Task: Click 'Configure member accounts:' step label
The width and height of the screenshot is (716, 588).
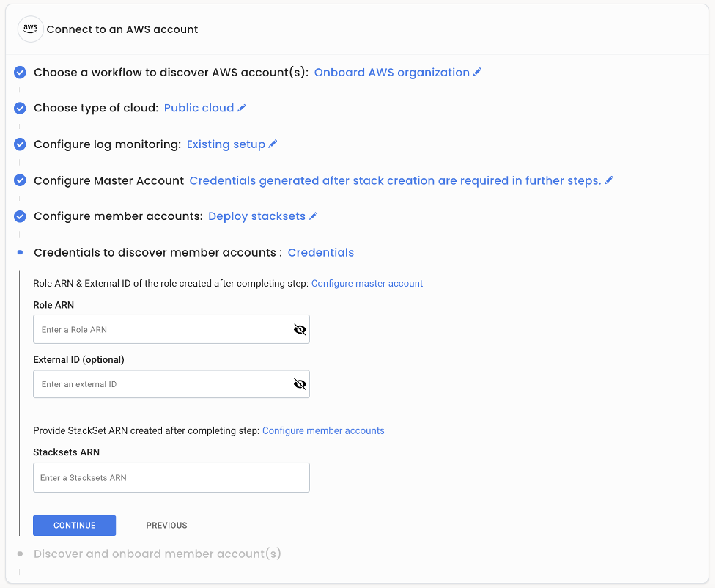Action: pyautogui.click(x=118, y=216)
